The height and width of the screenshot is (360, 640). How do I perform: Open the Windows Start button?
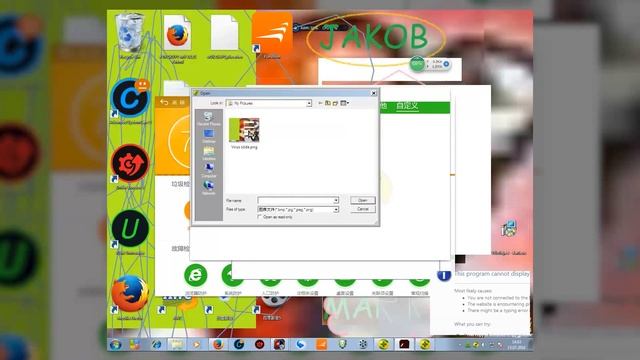coord(116,344)
